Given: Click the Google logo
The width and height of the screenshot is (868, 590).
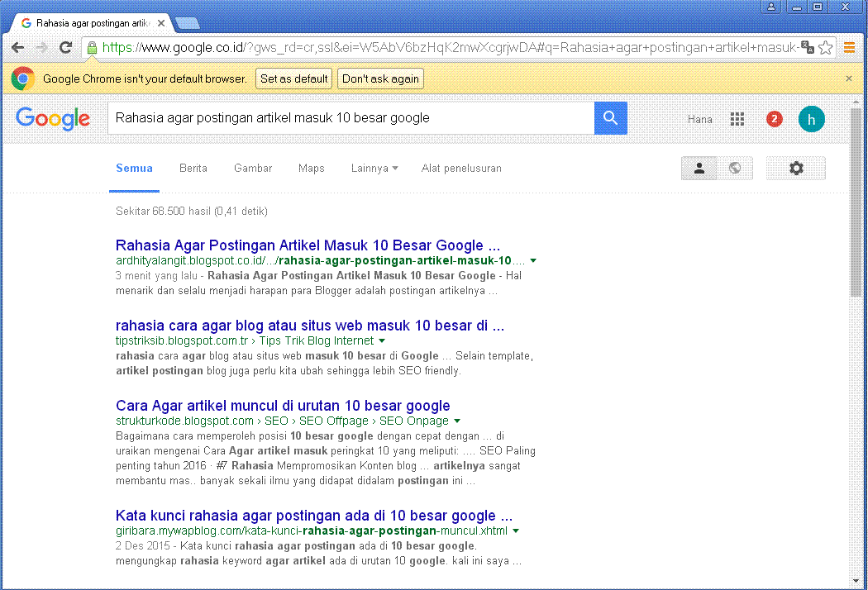Looking at the screenshot, I should click(x=53, y=118).
